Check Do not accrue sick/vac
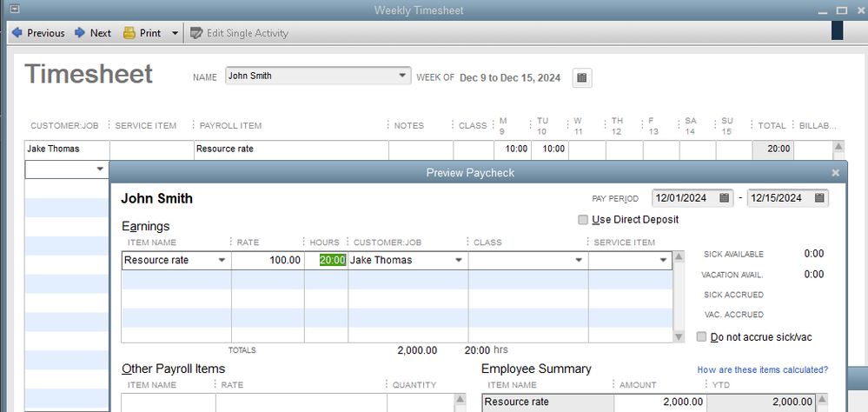The width and height of the screenshot is (868, 412). point(702,336)
